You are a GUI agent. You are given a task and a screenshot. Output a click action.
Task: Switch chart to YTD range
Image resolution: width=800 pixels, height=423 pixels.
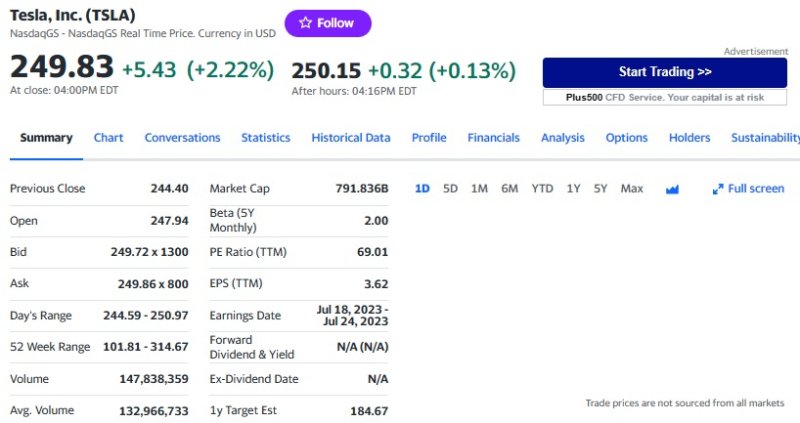tap(542, 189)
